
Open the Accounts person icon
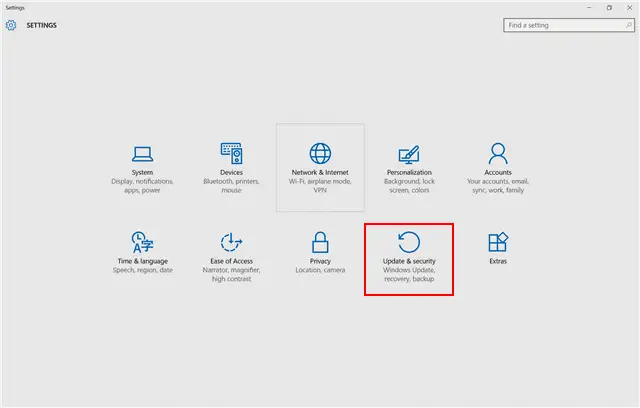click(x=498, y=153)
